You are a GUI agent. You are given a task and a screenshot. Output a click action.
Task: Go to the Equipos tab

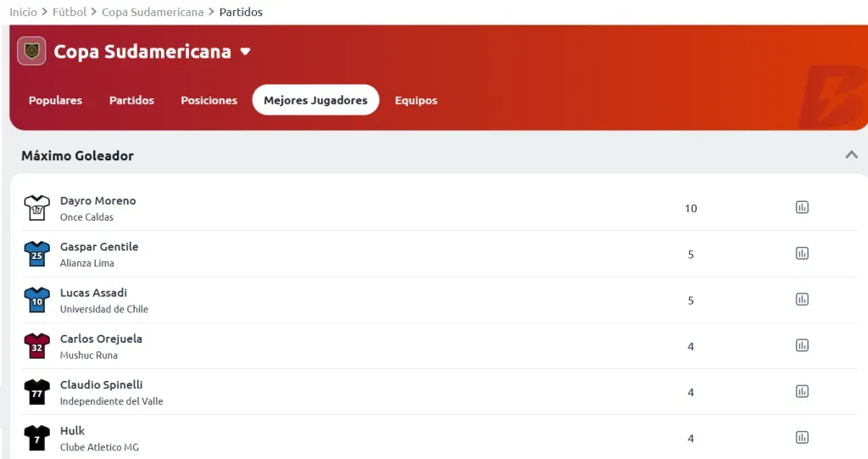pos(416,100)
